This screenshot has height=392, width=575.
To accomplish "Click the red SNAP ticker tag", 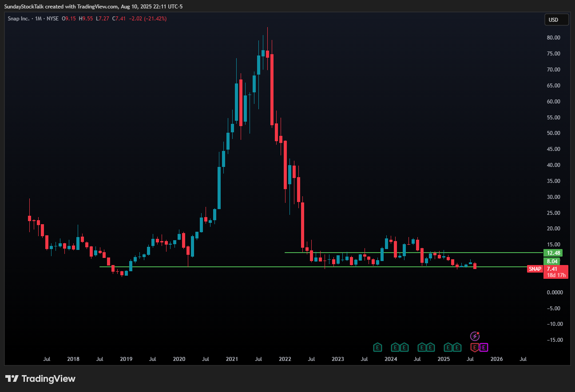I will click(535, 269).
